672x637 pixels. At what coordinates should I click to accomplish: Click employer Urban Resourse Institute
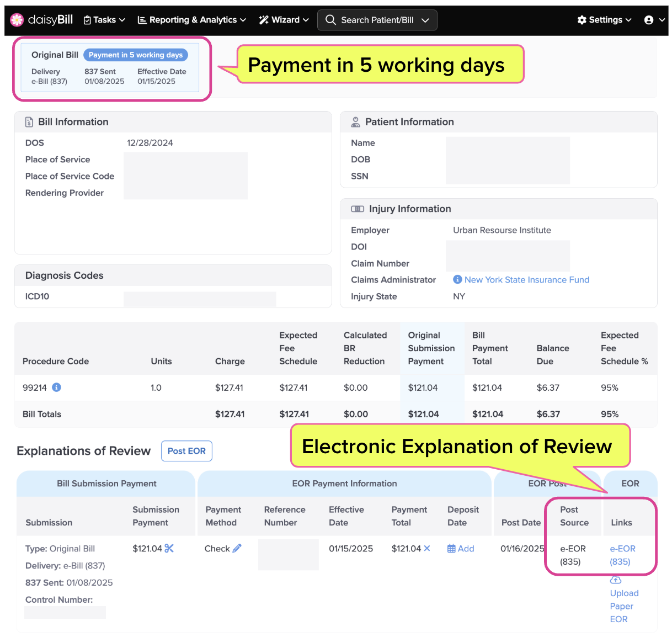502,230
